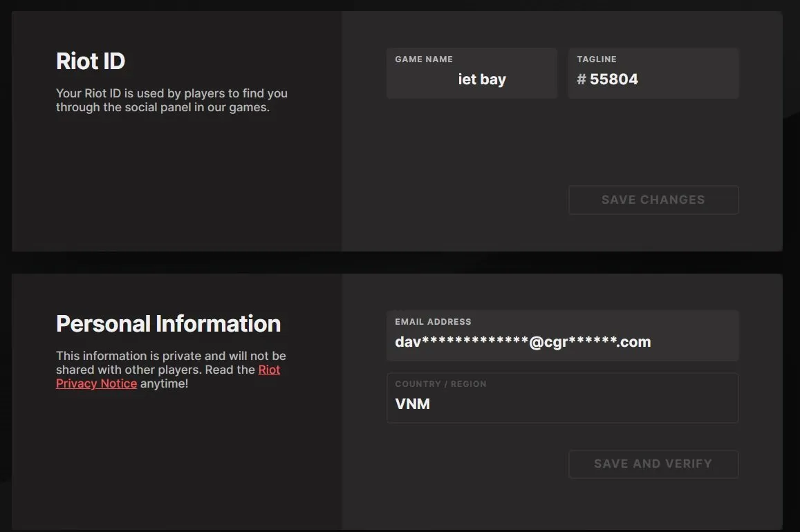Click the Tagline field showing 55804
The height and width of the screenshot is (532, 800).
(x=653, y=73)
